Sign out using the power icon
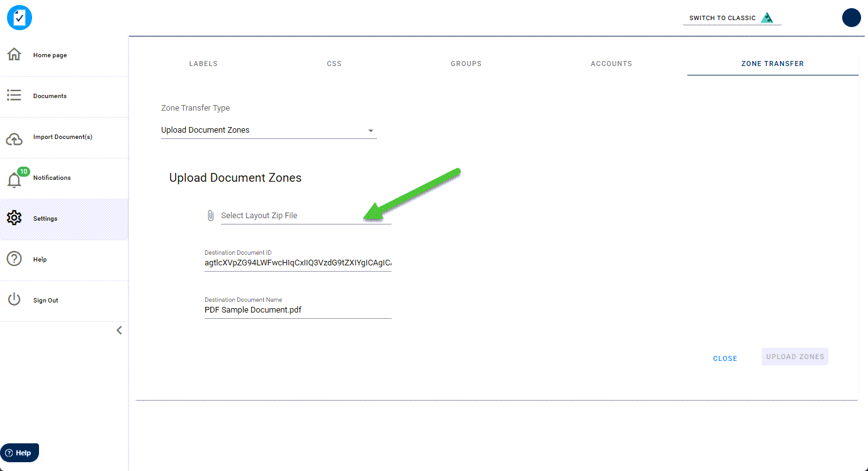Image resolution: width=868 pixels, height=471 pixels. click(x=13, y=300)
